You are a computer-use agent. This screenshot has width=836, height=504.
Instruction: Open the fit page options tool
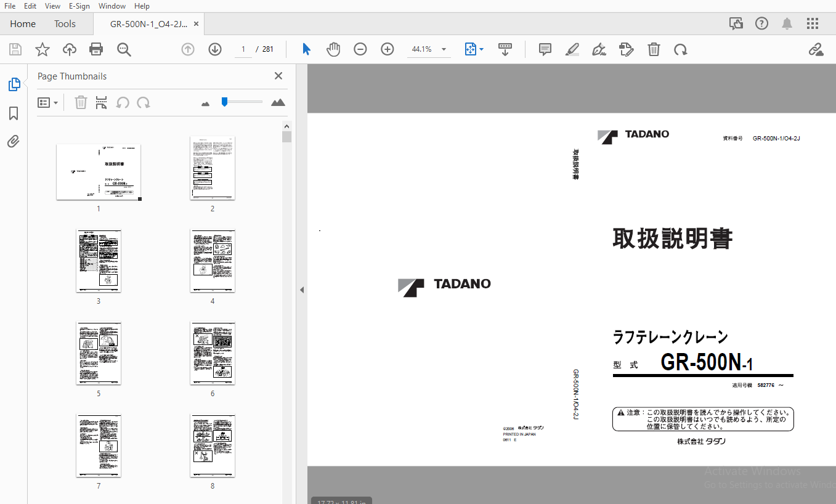coord(474,49)
